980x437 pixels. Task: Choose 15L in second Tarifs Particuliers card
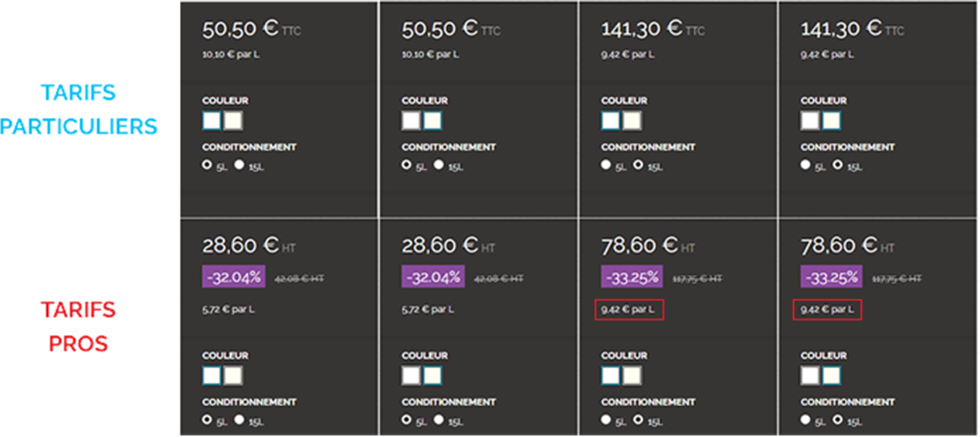[x=439, y=164]
